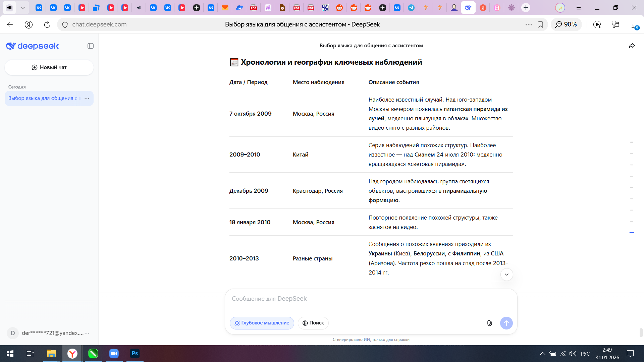Toggle Поиск web search mode

click(x=313, y=323)
